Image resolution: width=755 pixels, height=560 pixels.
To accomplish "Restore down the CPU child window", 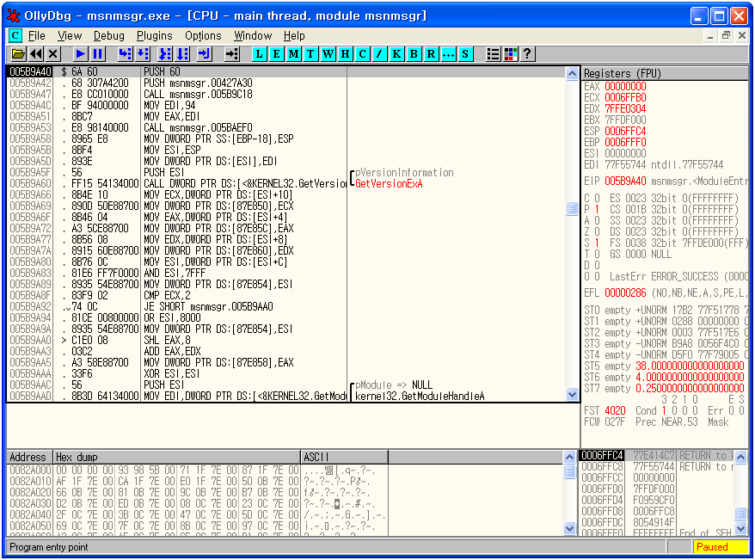I will pos(726,35).
